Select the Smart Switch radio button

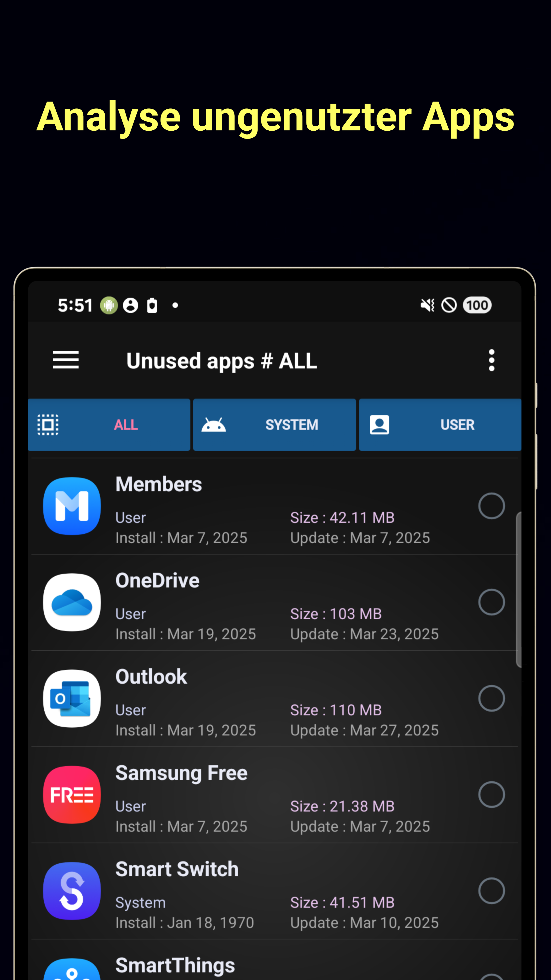[x=491, y=891]
